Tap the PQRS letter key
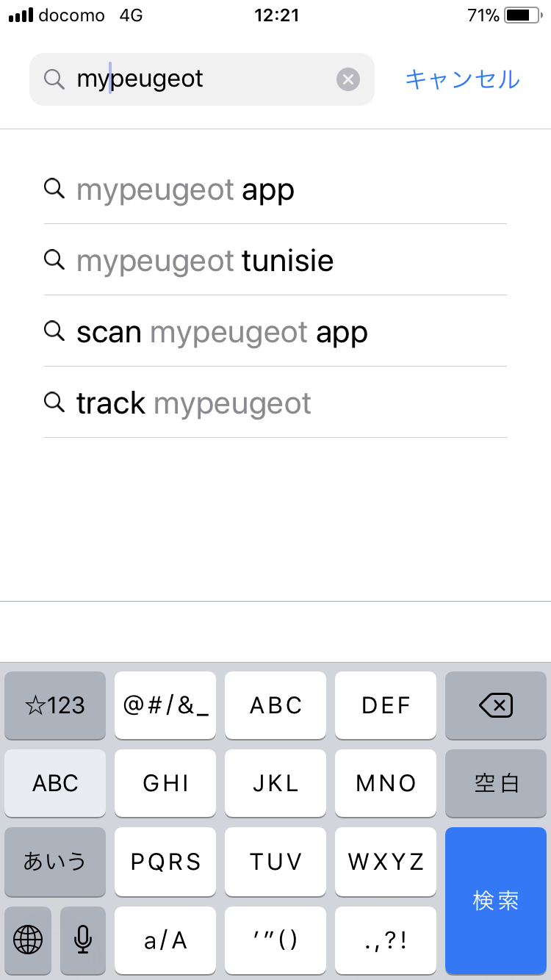The width and height of the screenshot is (551, 980). pos(165,862)
